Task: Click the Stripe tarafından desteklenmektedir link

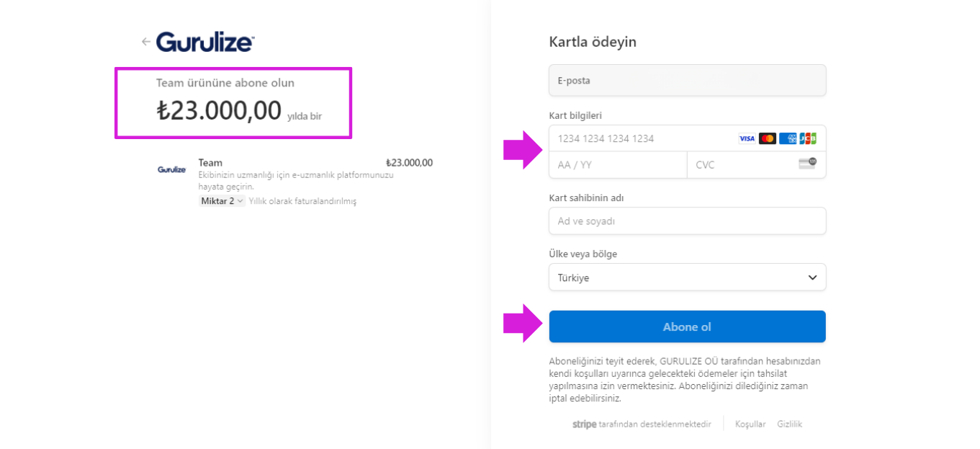Action: [642, 424]
